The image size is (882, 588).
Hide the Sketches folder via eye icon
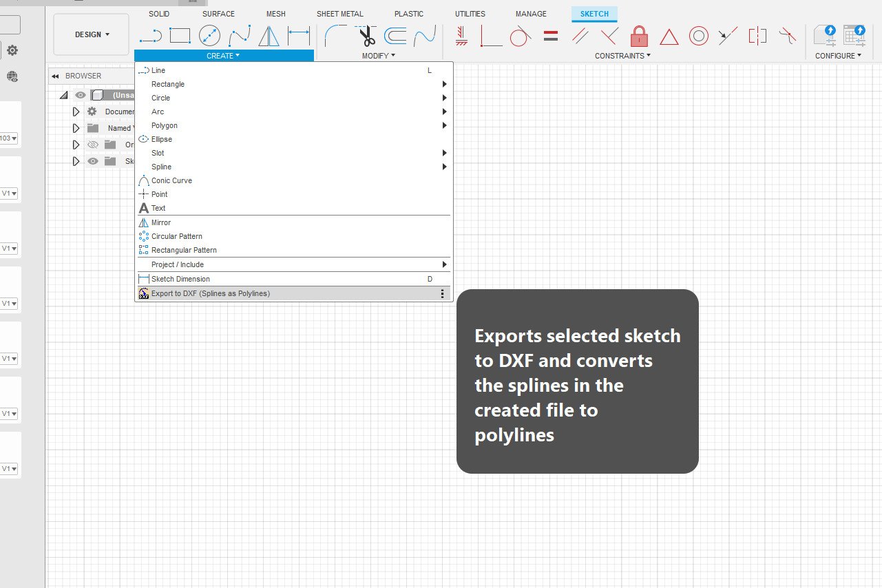93,161
